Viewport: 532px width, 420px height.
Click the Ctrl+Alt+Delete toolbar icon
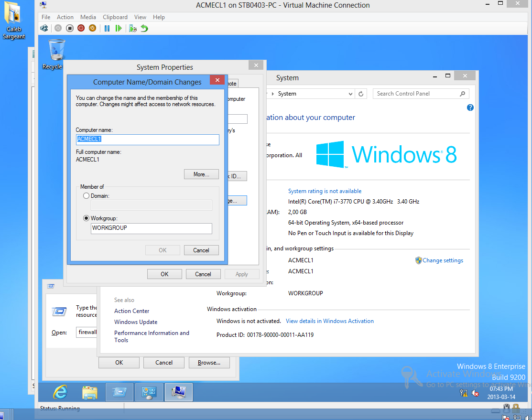tap(44, 28)
